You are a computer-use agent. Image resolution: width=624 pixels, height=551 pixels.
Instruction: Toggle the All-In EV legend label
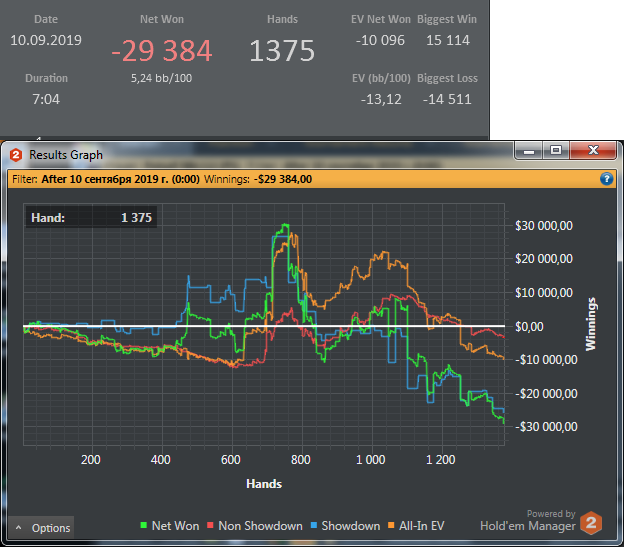[x=421, y=526]
